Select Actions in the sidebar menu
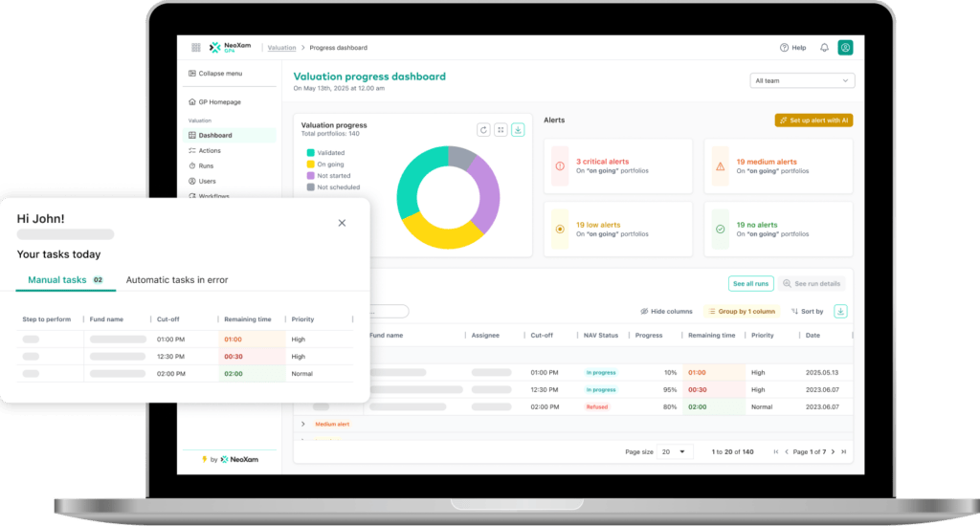980x526 pixels. (x=210, y=151)
